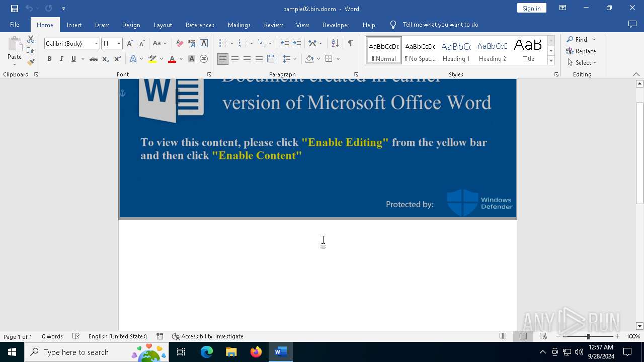Apply Character Shading
The width and height of the screenshot is (644, 362).
click(x=192, y=59)
